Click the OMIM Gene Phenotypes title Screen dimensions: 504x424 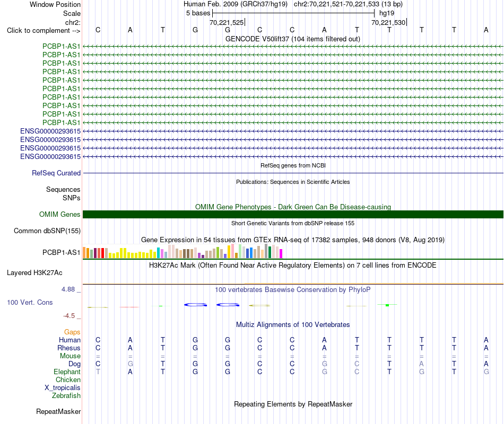(x=293, y=207)
